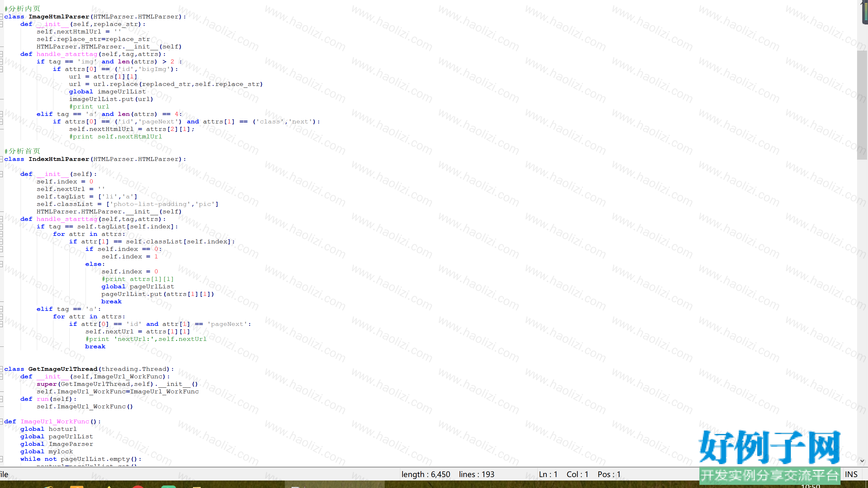Click the self.nextUrl = attrs[1][1] line
This screenshot has height=488, width=868.
[138, 331]
